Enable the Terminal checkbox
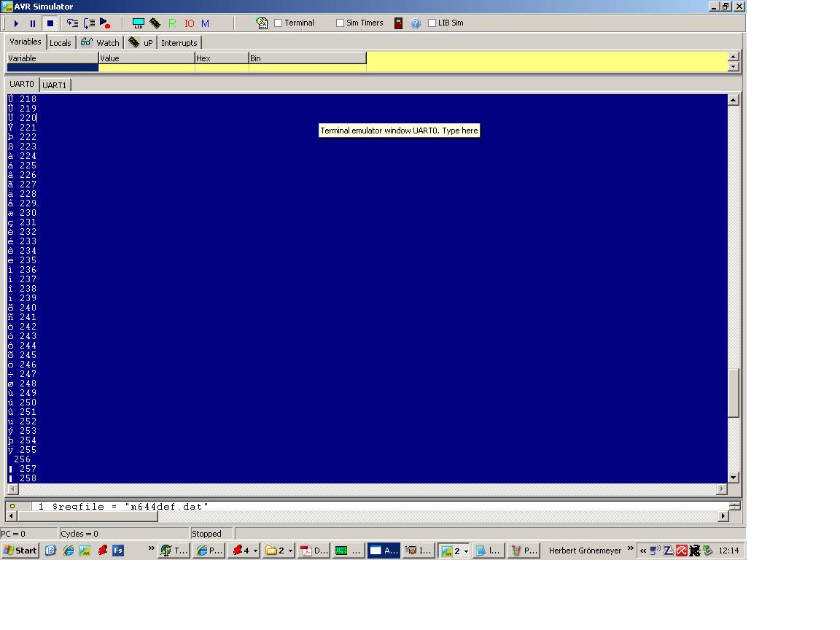The height and width of the screenshot is (630, 840). pyautogui.click(x=278, y=23)
